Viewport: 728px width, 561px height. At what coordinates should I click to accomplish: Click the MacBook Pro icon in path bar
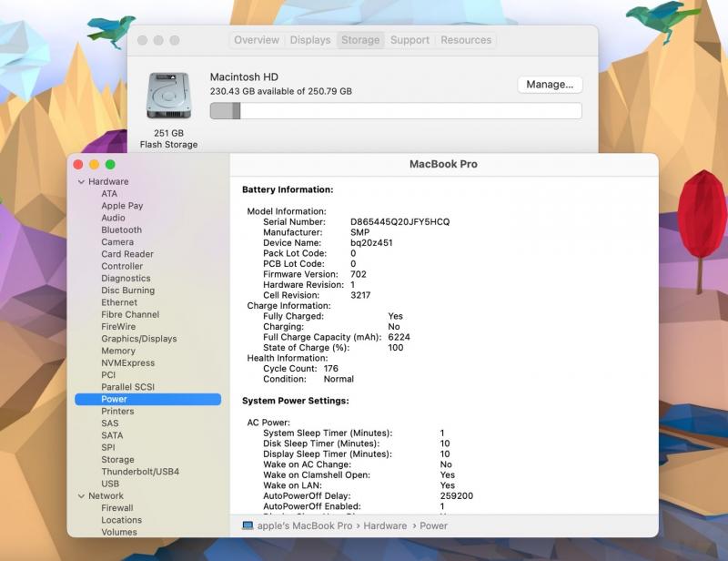click(248, 525)
